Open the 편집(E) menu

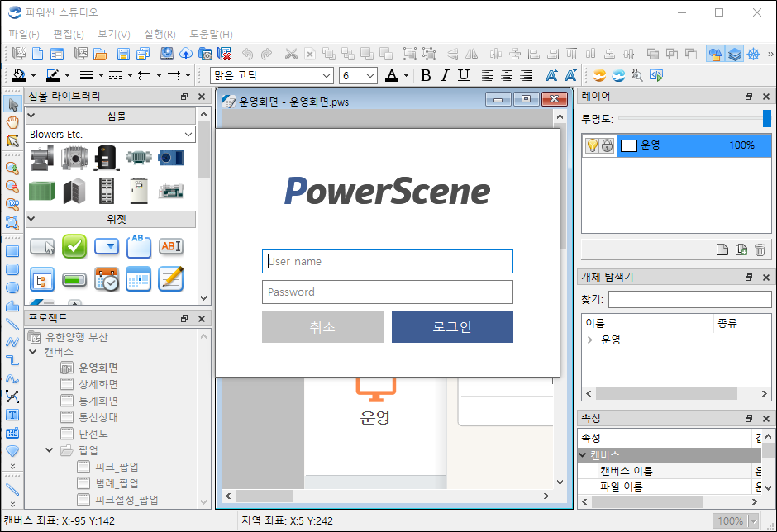[x=69, y=34]
